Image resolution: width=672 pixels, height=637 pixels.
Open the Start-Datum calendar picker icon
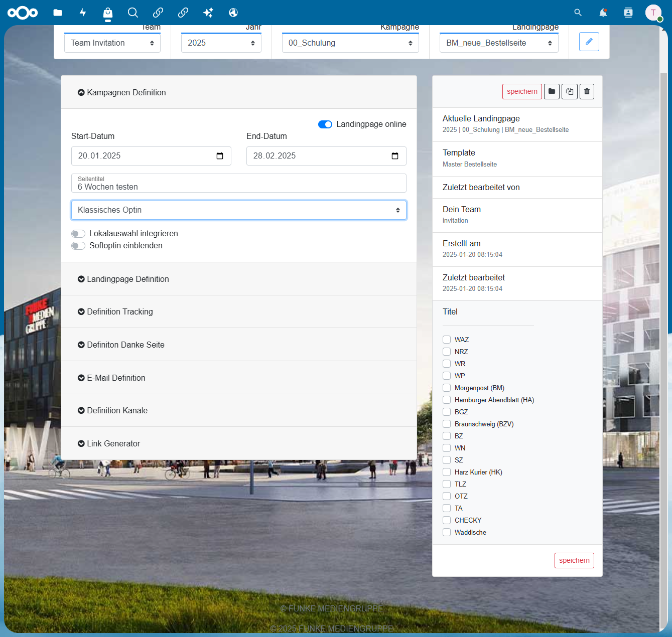220,156
